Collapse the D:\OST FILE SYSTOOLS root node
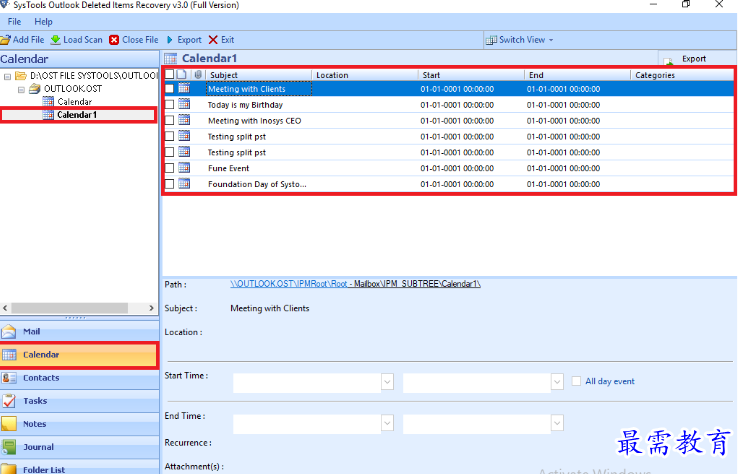This screenshot has width=739, height=474. click(x=7, y=76)
